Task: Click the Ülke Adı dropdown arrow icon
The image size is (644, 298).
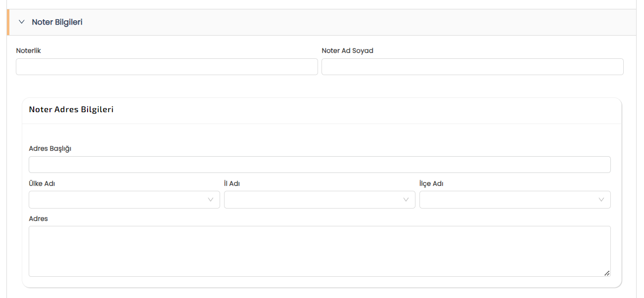Action: click(x=211, y=200)
